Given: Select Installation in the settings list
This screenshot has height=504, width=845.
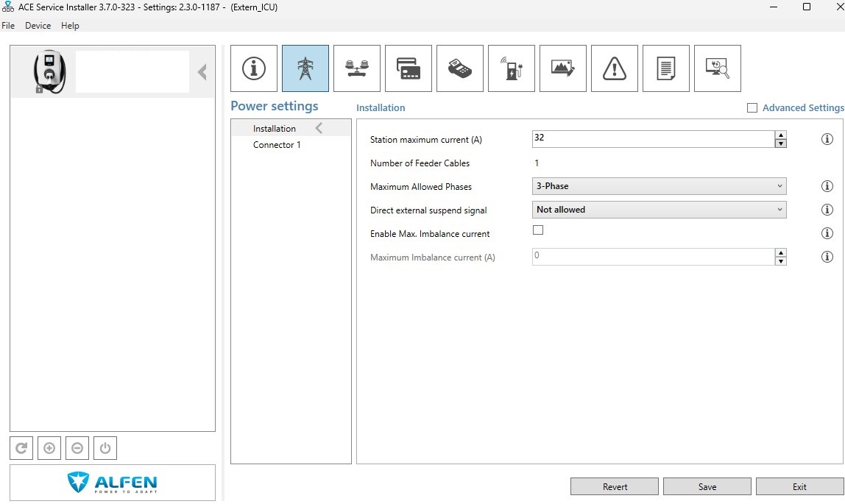Looking at the screenshot, I should click(x=291, y=128).
